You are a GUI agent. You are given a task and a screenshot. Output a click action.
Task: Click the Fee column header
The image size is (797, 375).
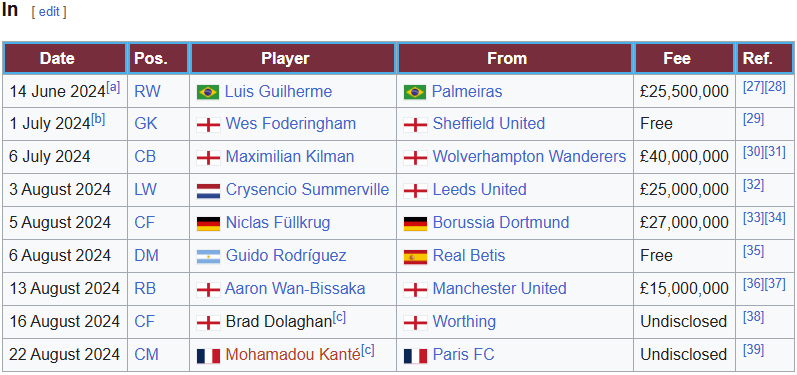click(x=684, y=58)
